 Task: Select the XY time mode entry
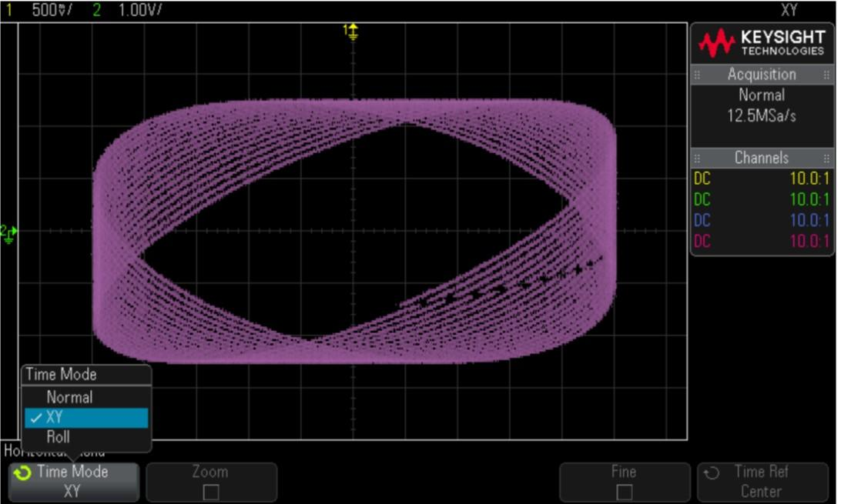point(85,418)
